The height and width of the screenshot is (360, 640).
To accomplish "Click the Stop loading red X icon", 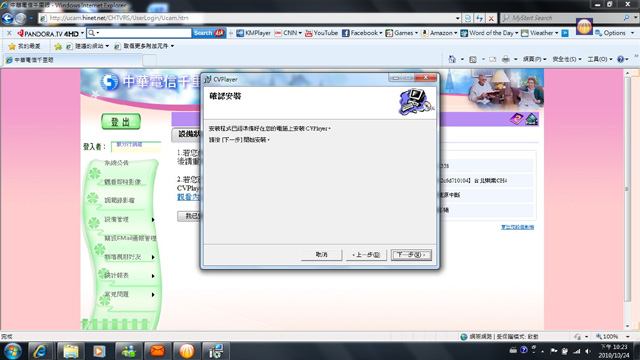I will click(x=491, y=18).
